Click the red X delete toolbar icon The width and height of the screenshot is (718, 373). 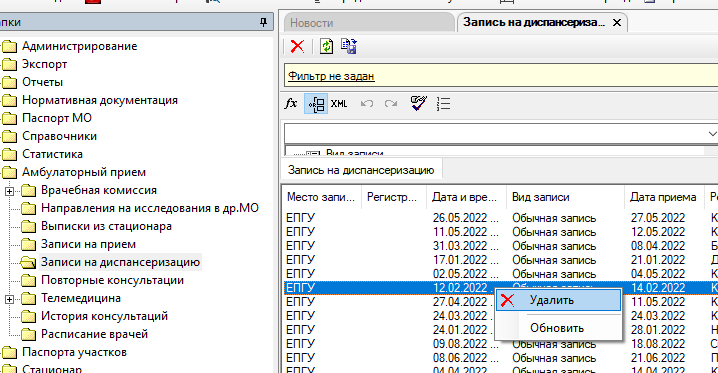[x=297, y=46]
